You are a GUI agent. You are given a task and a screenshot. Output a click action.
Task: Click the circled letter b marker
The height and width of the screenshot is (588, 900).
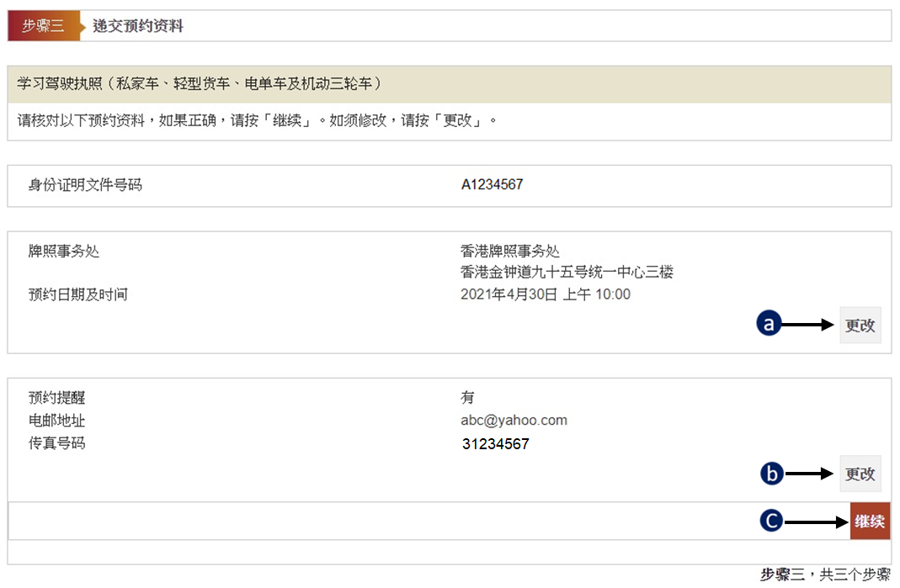pyautogui.click(x=771, y=474)
